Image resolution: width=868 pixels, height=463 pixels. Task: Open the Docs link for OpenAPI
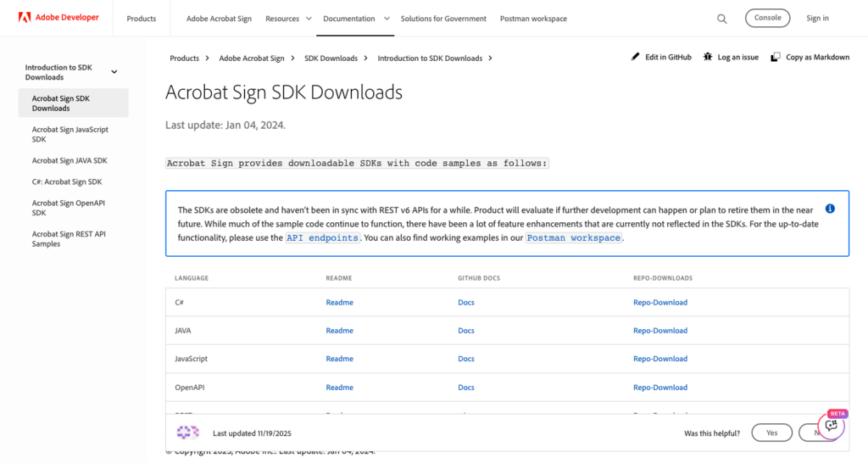point(466,388)
